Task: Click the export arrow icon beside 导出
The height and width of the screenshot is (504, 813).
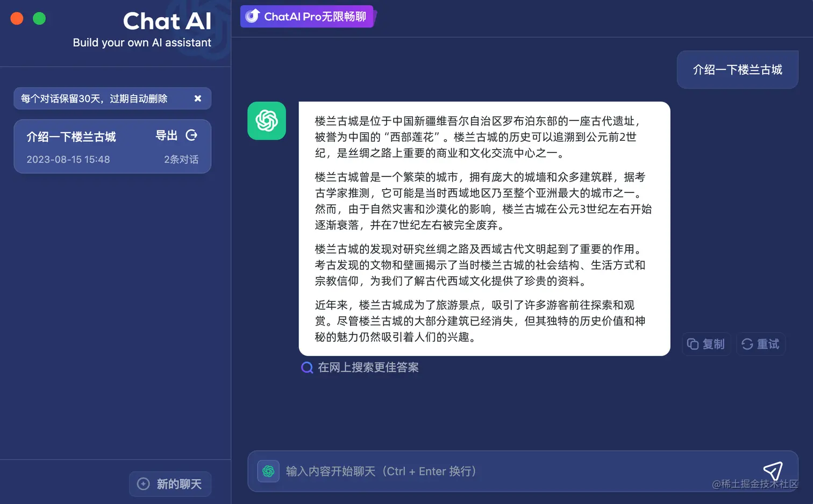Action: [x=191, y=135]
